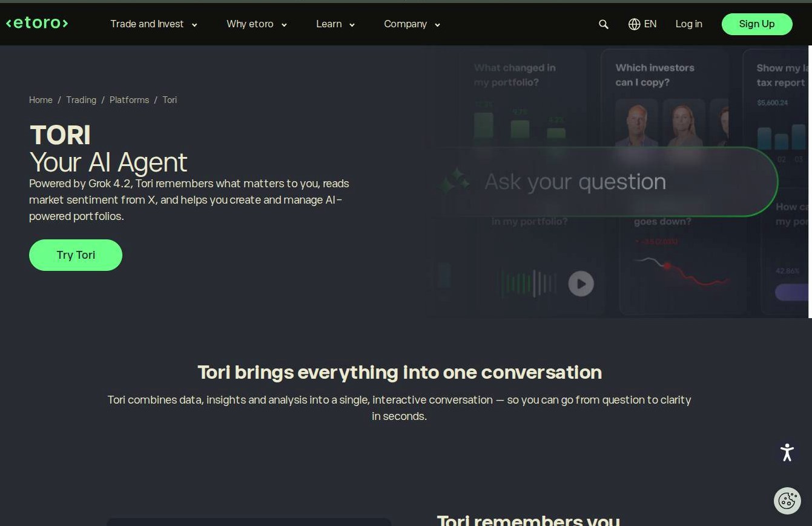Image resolution: width=812 pixels, height=526 pixels.
Task: Click the "Your AI Agent" heading
Action: (x=108, y=162)
